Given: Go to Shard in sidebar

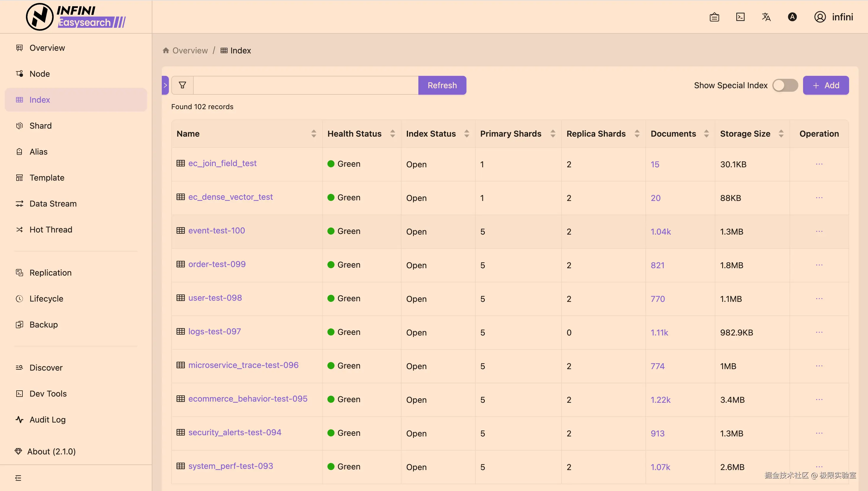Looking at the screenshot, I should tap(40, 126).
